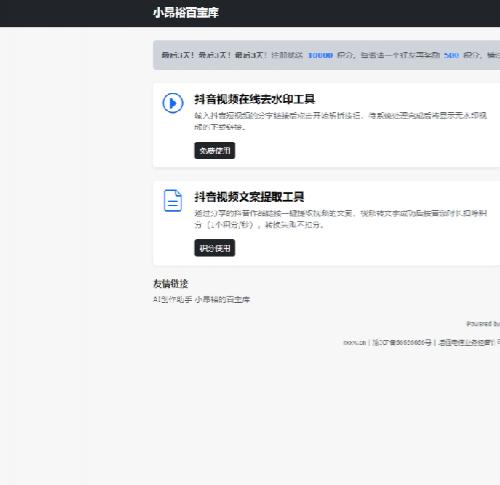Click the copy extraction tool description paragraph

pos(341,219)
